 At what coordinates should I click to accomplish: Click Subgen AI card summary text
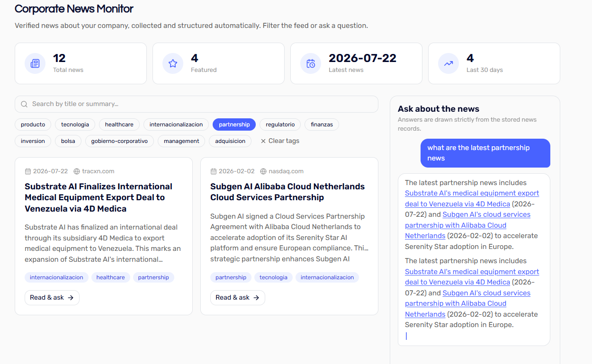(x=289, y=238)
